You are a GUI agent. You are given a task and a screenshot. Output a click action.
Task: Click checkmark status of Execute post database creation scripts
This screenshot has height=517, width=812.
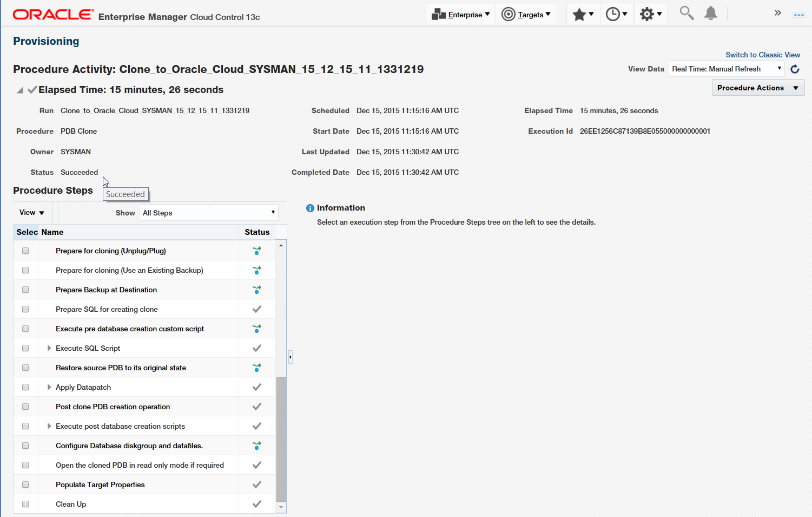(257, 426)
